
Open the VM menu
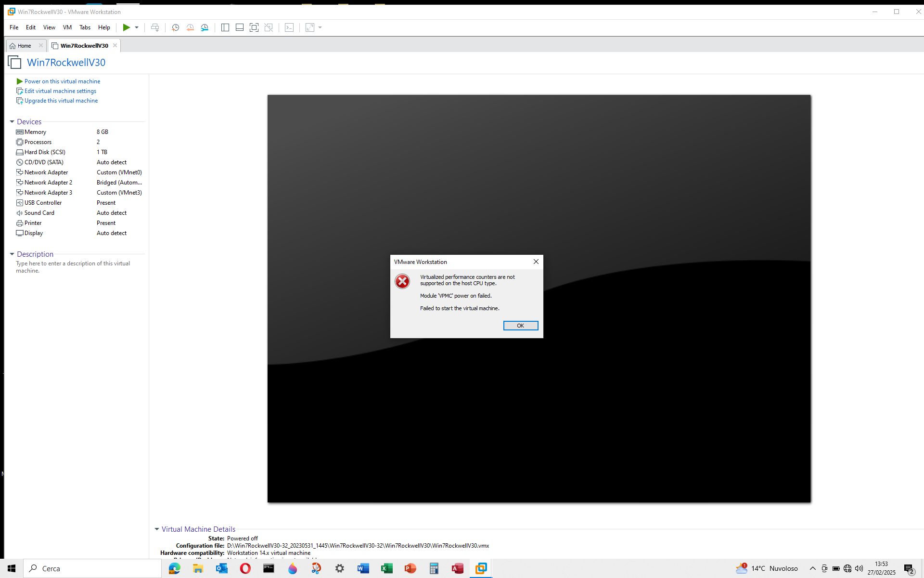67,27
